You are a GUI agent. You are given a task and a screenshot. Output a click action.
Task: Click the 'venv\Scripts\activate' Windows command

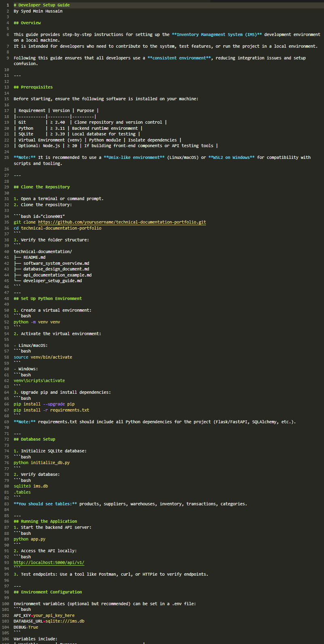[x=39, y=380]
